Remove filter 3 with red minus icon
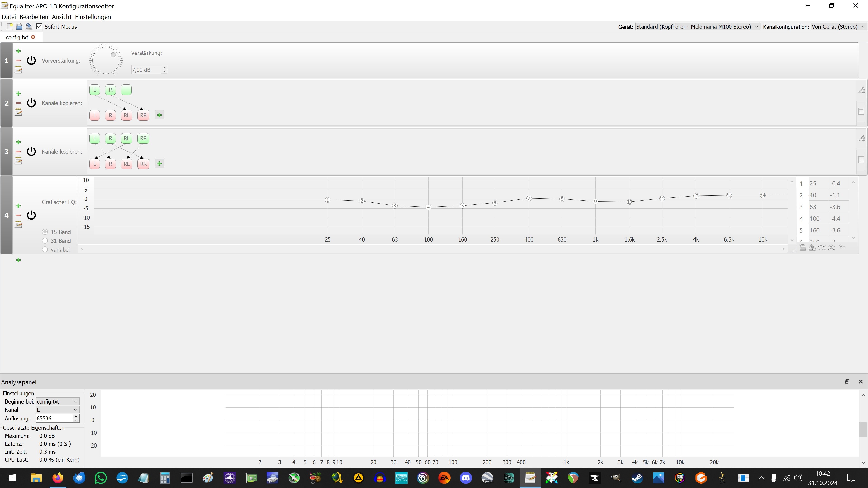The height and width of the screenshot is (488, 868). (19, 152)
